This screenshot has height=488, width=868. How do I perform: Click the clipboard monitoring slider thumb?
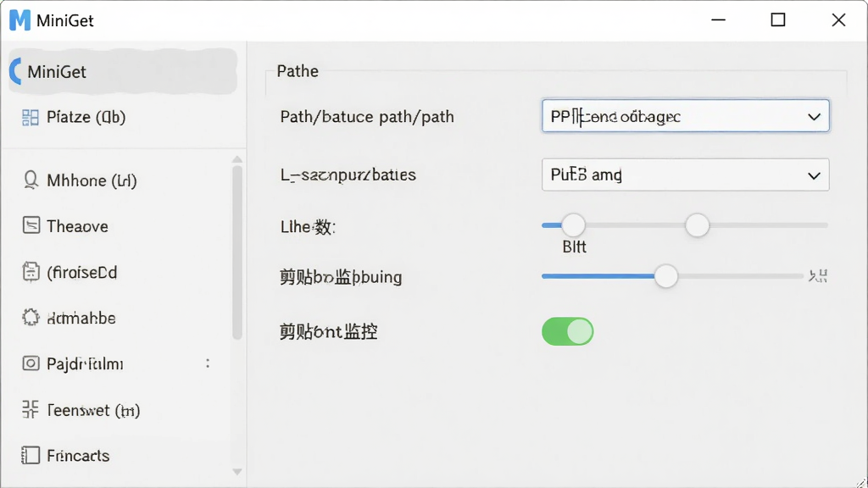click(x=666, y=276)
